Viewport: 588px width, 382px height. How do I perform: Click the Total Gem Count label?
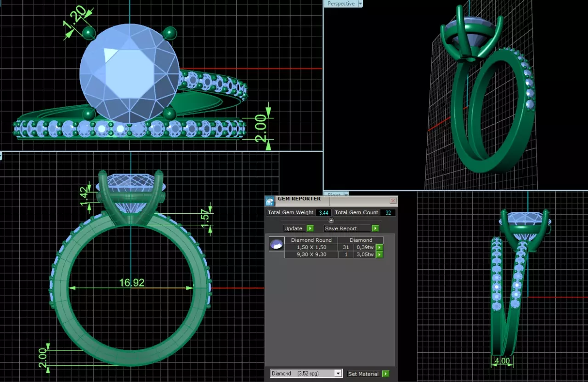click(356, 212)
